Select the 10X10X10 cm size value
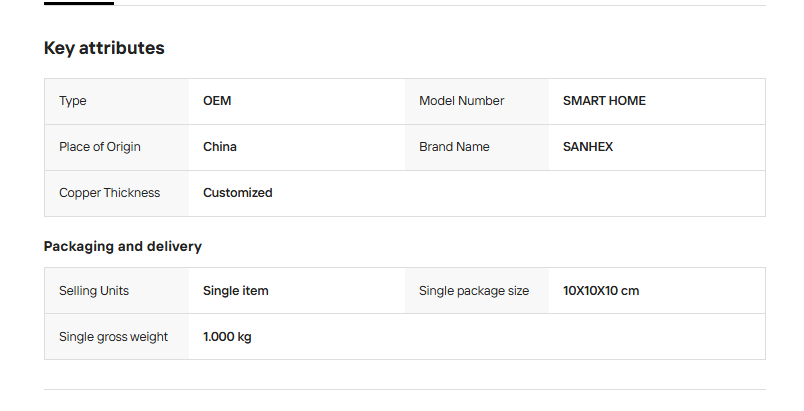 pos(601,291)
